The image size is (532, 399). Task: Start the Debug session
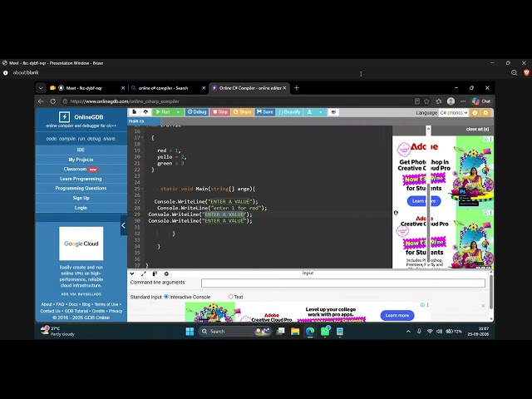click(197, 112)
